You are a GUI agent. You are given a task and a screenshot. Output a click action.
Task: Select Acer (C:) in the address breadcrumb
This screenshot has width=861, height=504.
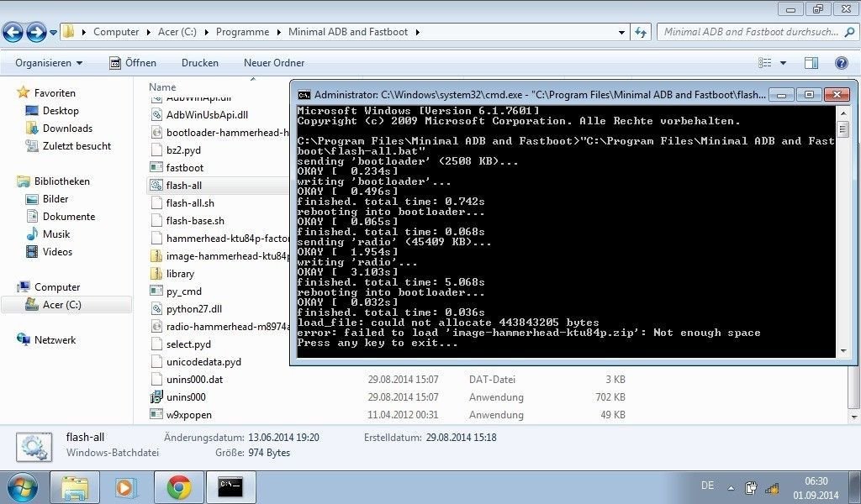coord(177,32)
